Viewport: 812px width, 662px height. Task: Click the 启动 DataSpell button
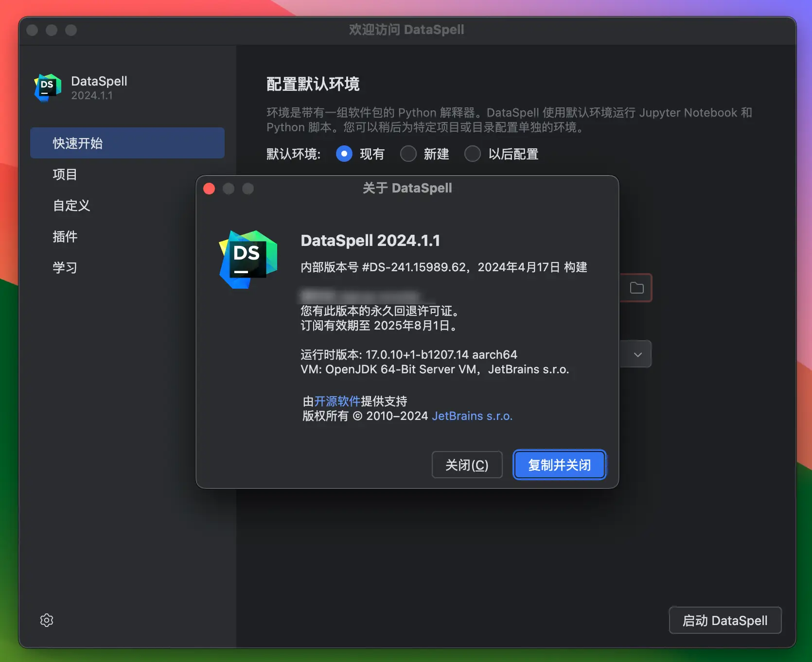[724, 621]
